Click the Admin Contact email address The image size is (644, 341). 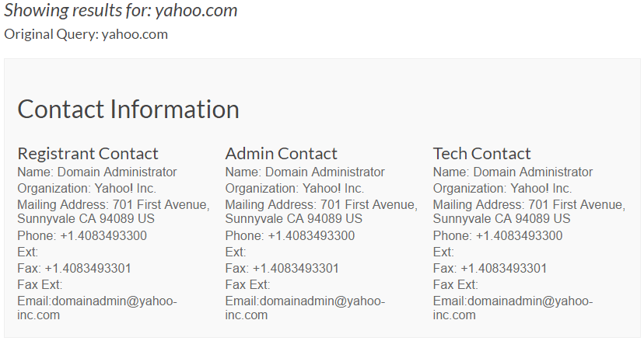pos(305,308)
